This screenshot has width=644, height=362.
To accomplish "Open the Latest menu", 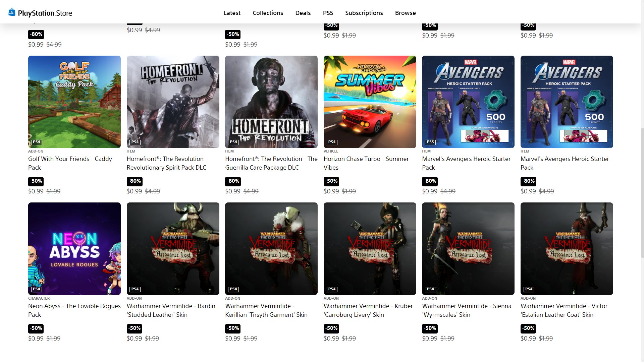I will (232, 13).
